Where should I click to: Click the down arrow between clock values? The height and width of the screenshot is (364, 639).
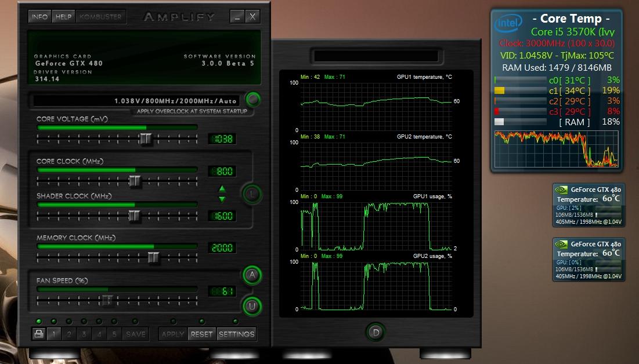tap(222, 199)
